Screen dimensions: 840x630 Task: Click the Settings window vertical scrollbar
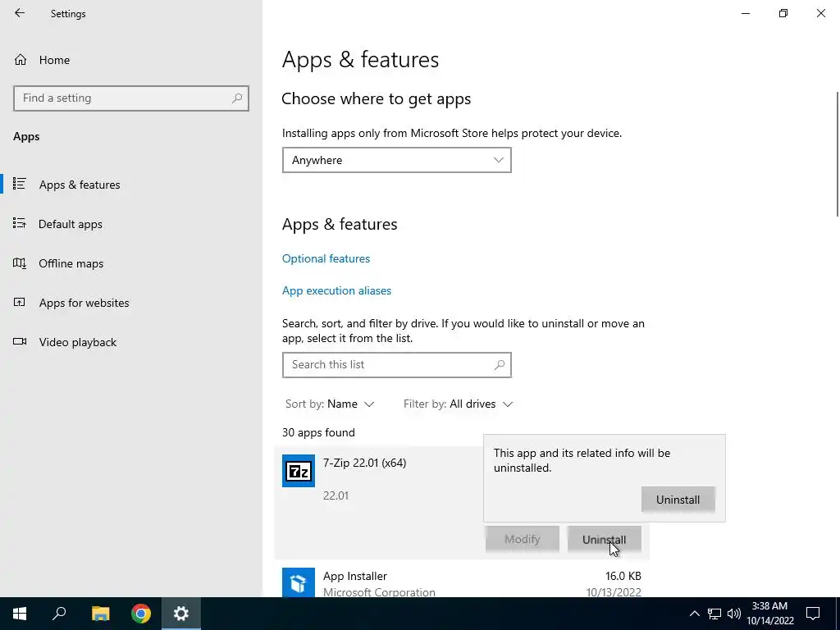pyautogui.click(x=838, y=154)
